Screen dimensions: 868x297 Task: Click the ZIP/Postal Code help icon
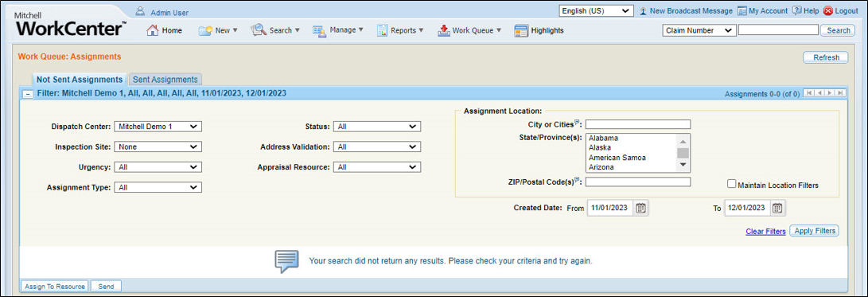tap(577, 179)
